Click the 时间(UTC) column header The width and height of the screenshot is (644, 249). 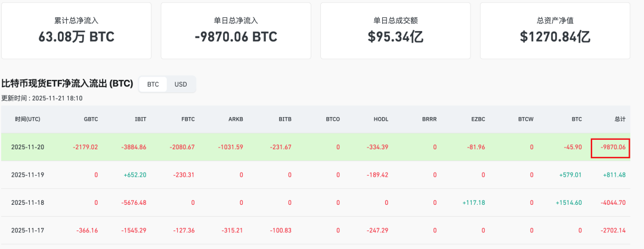click(27, 119)
